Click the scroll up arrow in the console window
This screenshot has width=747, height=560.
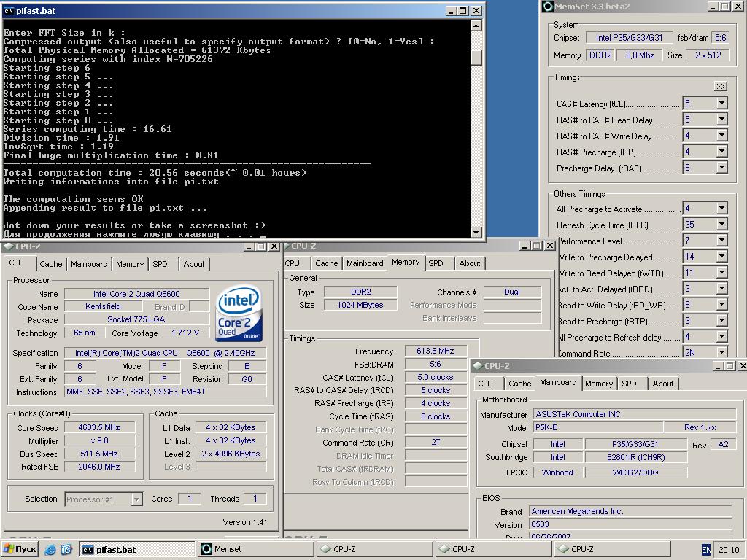[x=476, y=26]
